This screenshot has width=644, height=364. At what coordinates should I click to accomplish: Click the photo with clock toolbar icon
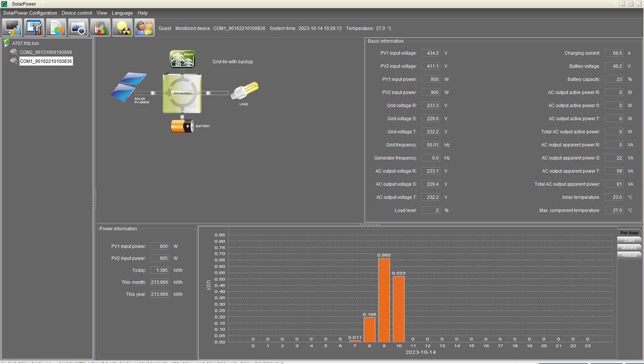click(x=78, y=28)
